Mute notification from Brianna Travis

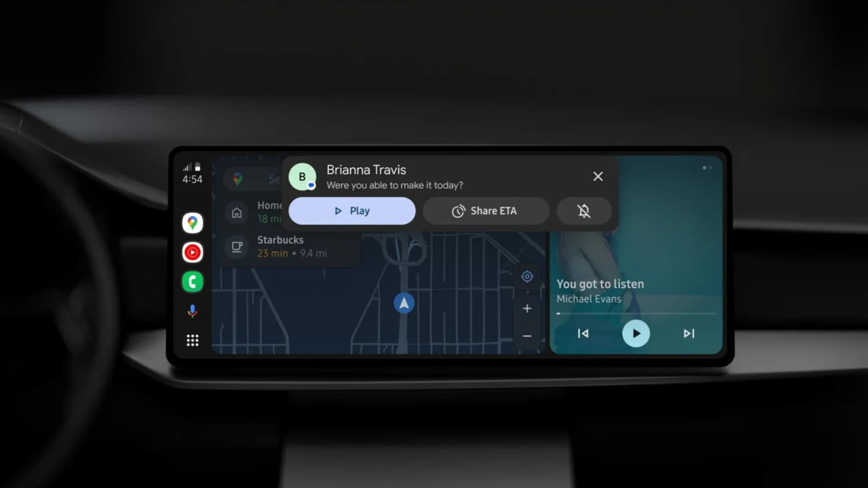(x=584, y=211)
